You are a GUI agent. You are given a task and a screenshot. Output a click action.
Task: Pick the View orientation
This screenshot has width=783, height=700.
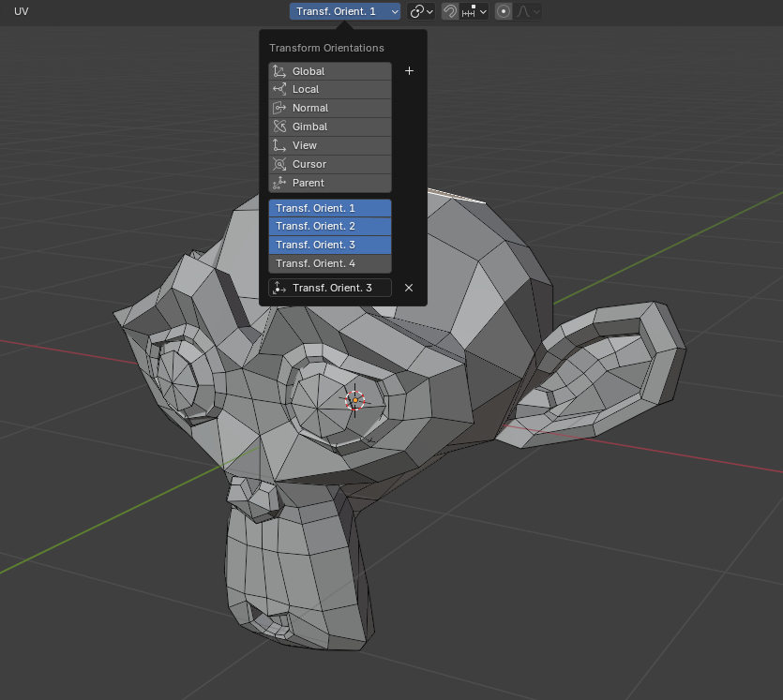tap(330, 145)
